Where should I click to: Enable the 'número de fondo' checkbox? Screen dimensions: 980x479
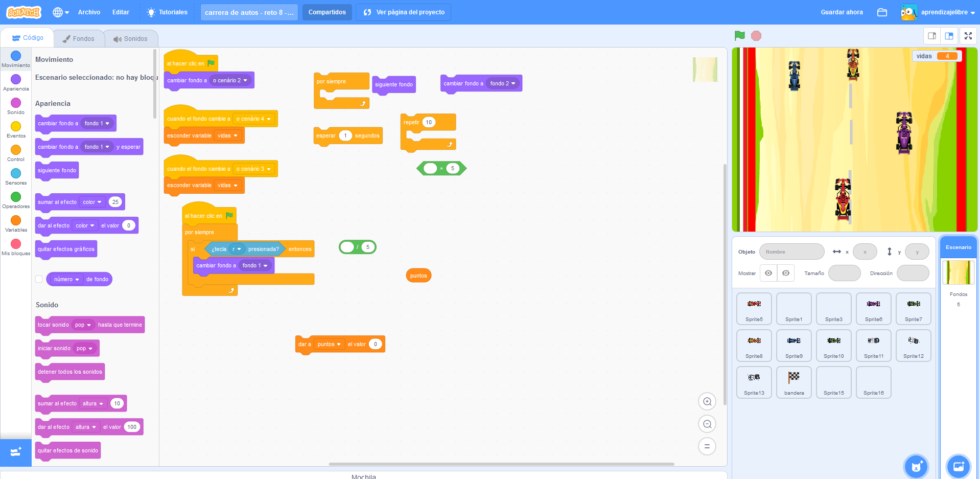[x=39, y=279]
